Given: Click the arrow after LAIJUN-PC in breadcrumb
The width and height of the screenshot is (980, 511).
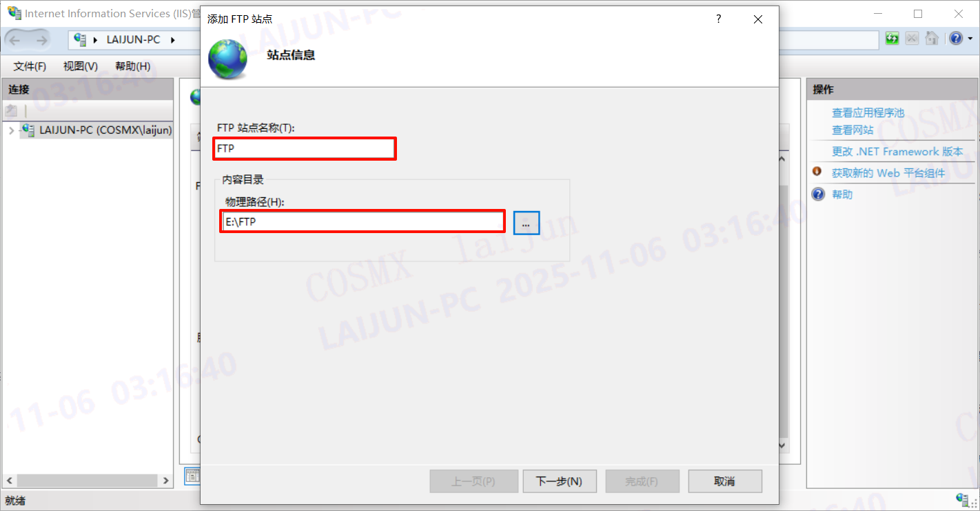Looking at the screenshot, I should click(x=172, y=39).
